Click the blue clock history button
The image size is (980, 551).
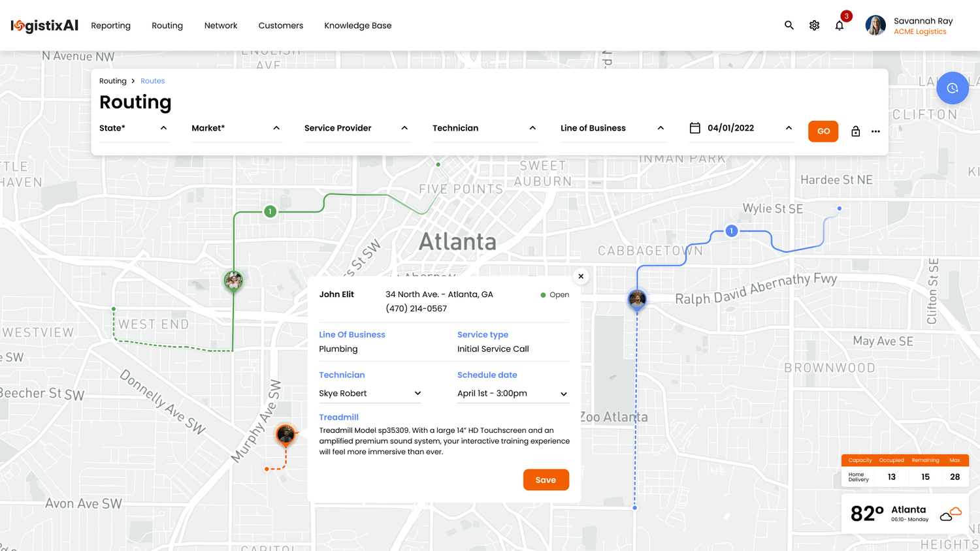[952, 88]
